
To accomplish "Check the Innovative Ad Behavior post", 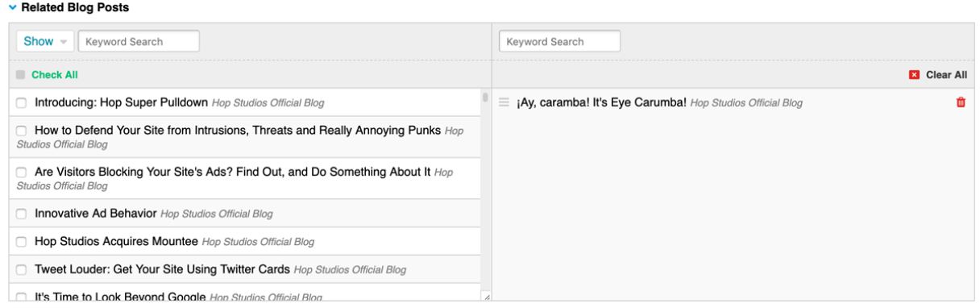I will 22,214.
